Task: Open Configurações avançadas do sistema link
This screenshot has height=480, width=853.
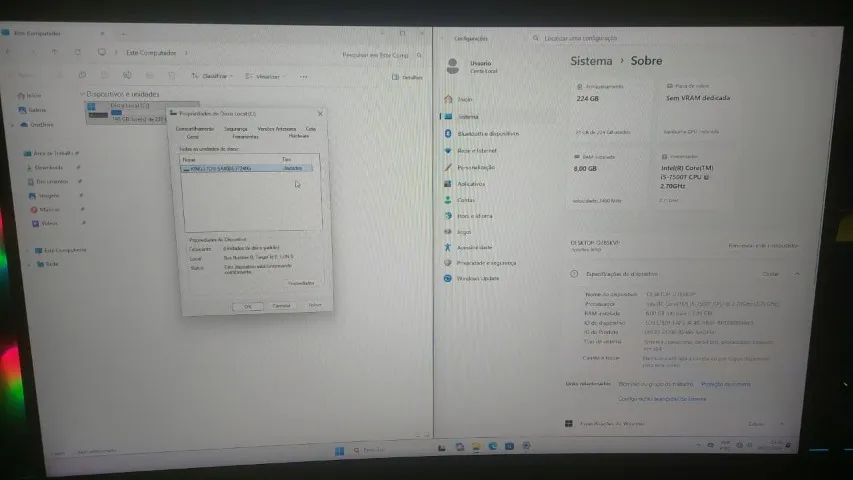Action: (x=662, y=399)
